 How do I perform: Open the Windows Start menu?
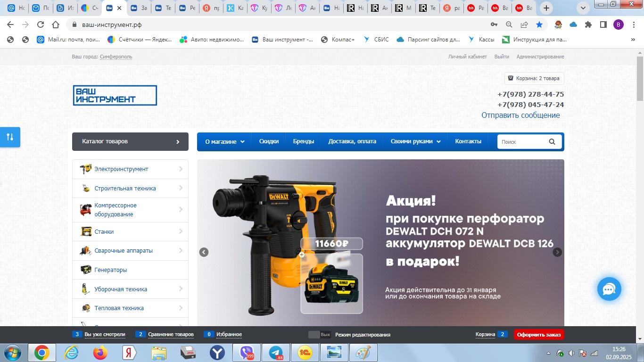pos(12,353)
